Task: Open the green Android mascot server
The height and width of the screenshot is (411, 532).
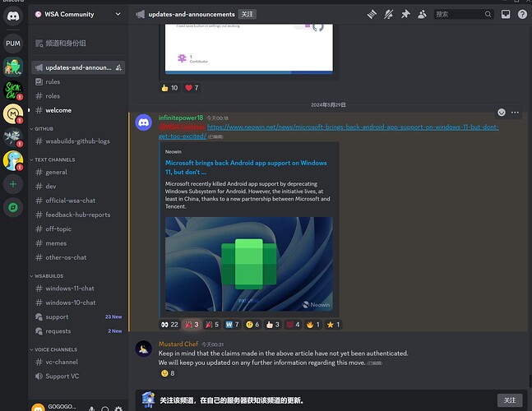Action: coord(13,67)
